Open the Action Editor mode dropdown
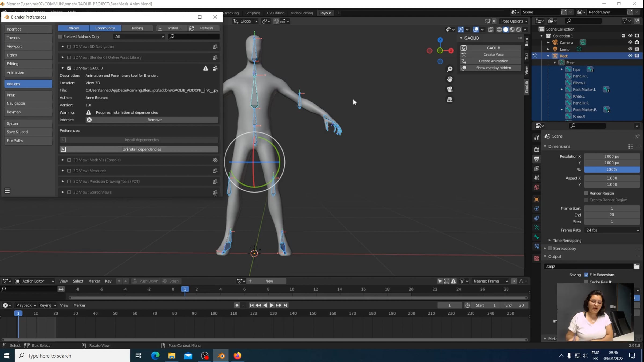Image resolution: width=644 pixels, height=362 pixels. [x=35, y=281]
